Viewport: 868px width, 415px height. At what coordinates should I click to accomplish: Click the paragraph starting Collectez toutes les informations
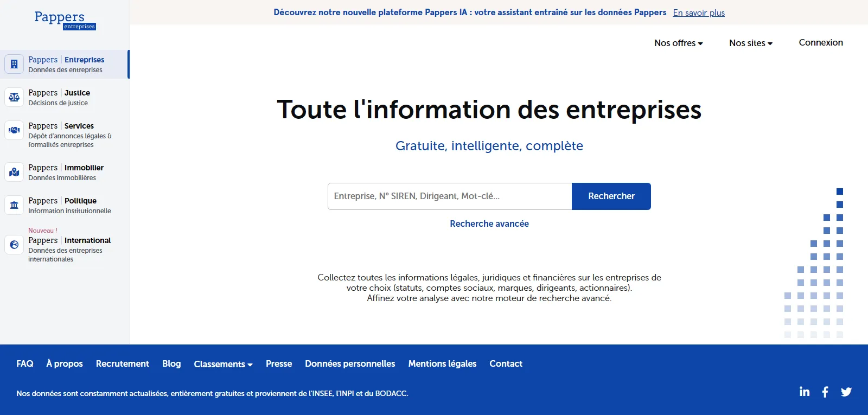(489, 288)
